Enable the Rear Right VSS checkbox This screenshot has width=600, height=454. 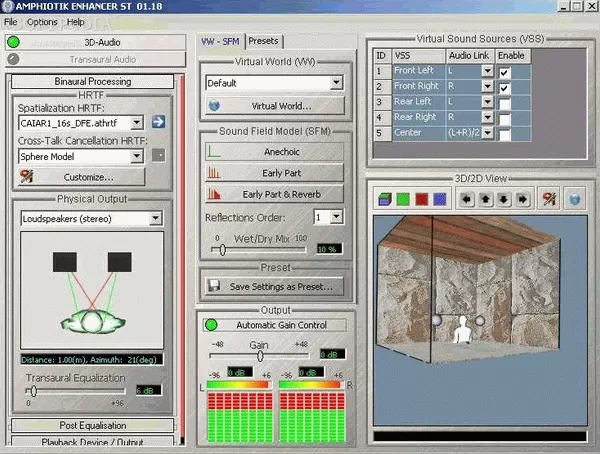(x=504, y=119)
